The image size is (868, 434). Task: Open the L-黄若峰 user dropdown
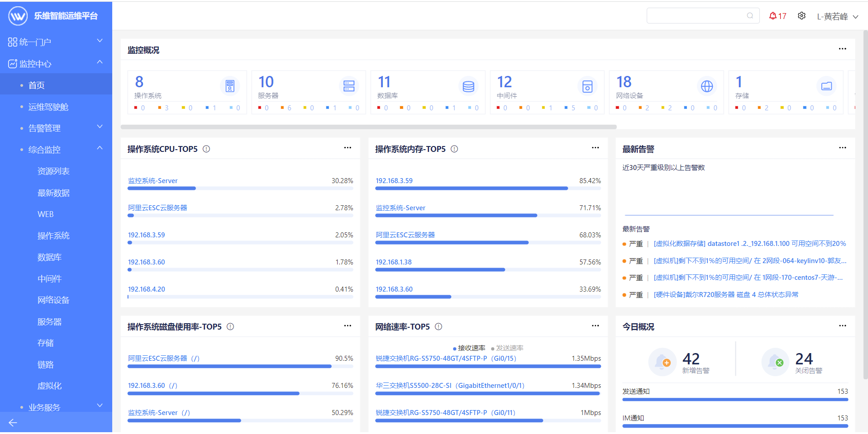837,17
